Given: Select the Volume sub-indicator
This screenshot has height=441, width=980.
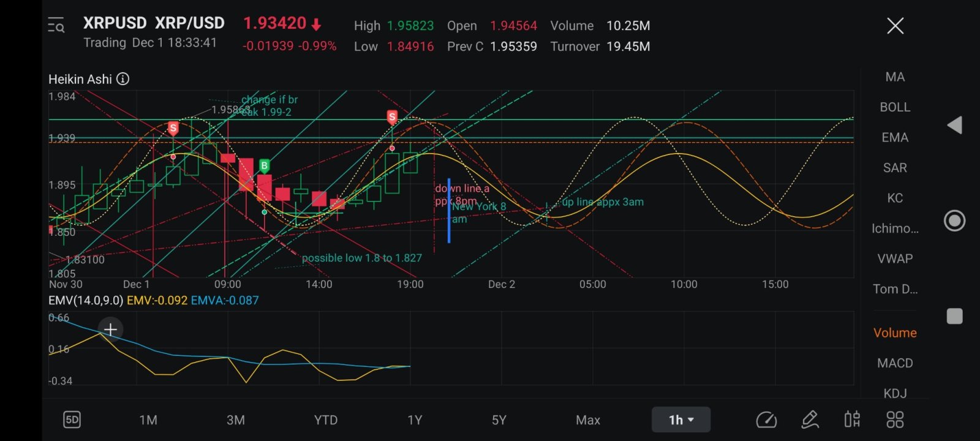Looking at the screenshot, I should click(x=895, y=333).
